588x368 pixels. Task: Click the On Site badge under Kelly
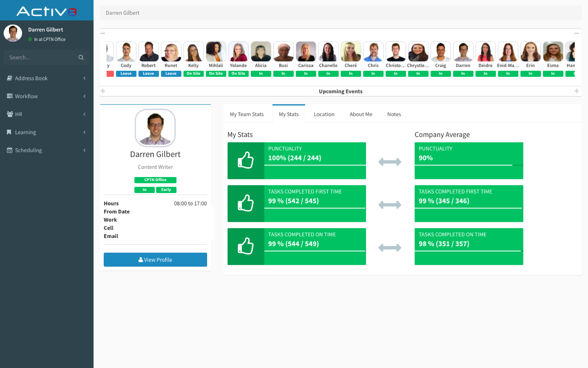point(193,74)
